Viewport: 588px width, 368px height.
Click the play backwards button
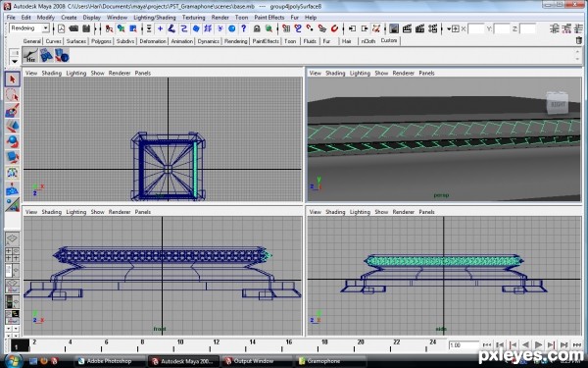click(525, 344)
